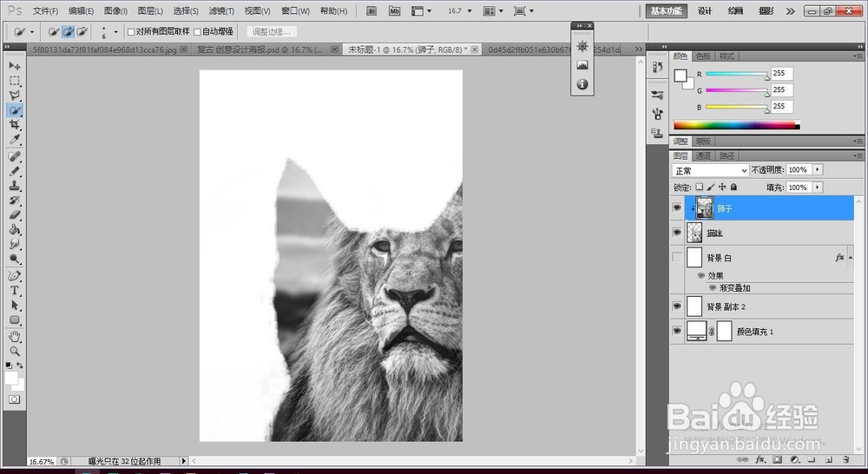The image size is (868, 474).
Task: Open the 滤镜(T) menu
Action: pyautogui.click(x=221, y=11)
